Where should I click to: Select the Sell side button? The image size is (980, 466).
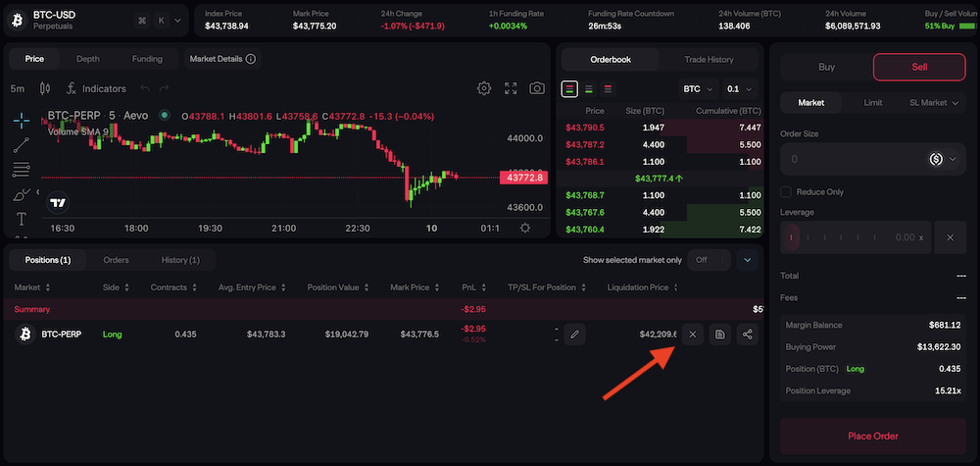919,67
